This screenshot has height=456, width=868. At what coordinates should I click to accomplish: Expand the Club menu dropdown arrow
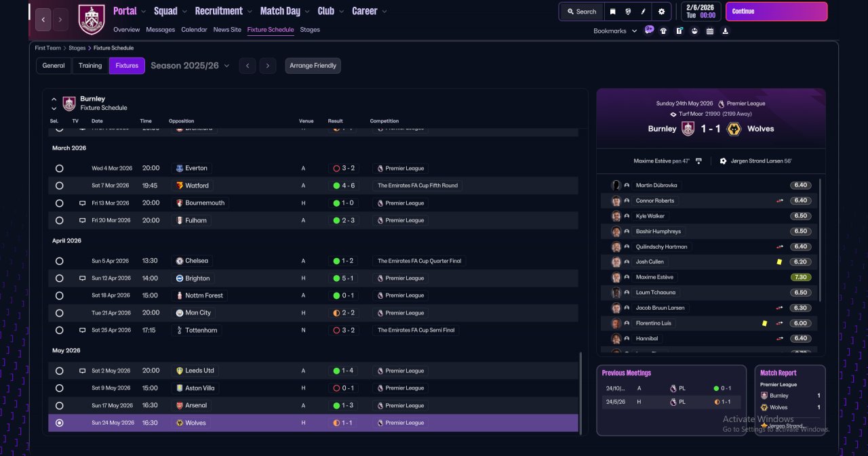pyautogui.click(x=340, y=12)
